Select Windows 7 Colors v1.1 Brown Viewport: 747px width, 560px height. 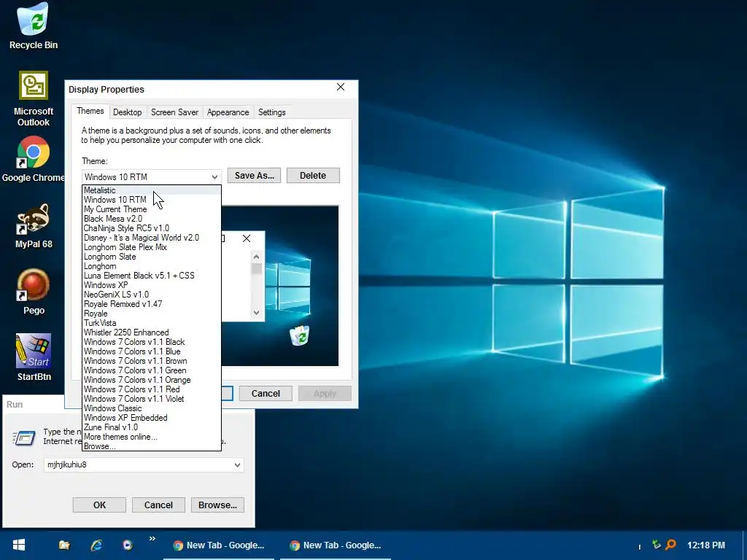tap(152, 361)
